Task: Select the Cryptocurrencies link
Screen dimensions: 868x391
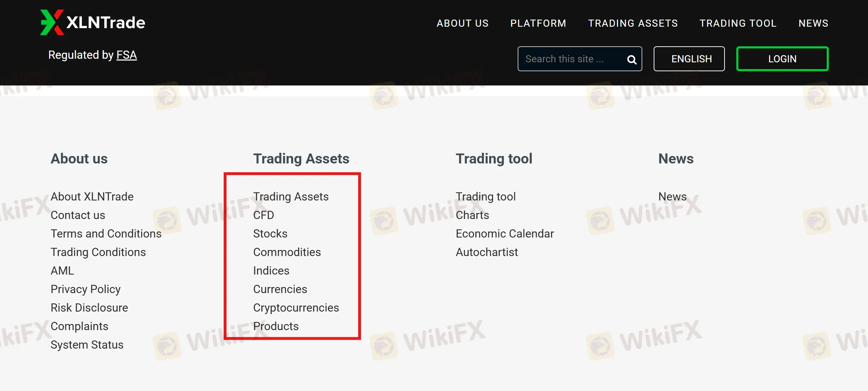Action: click(x=296, y=308)
